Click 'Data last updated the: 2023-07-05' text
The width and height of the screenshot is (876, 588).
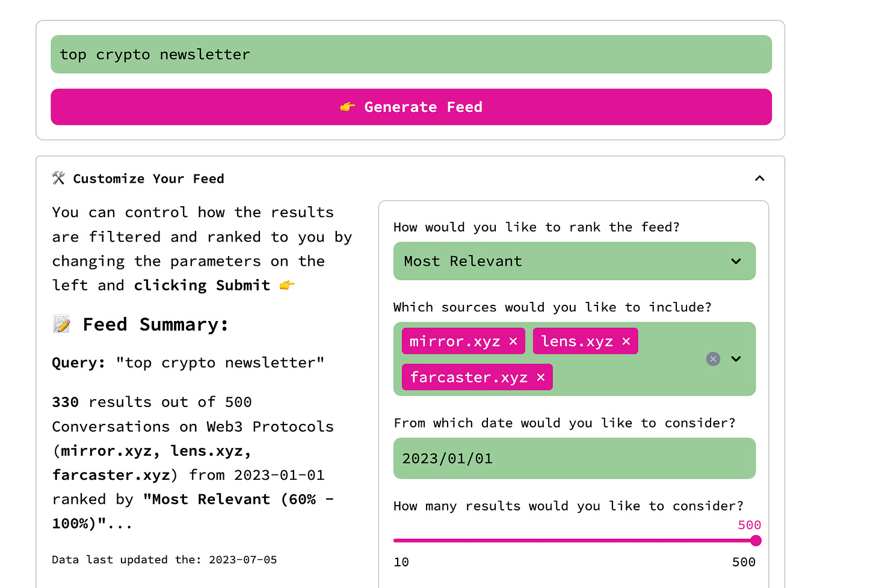click(164, 560)
